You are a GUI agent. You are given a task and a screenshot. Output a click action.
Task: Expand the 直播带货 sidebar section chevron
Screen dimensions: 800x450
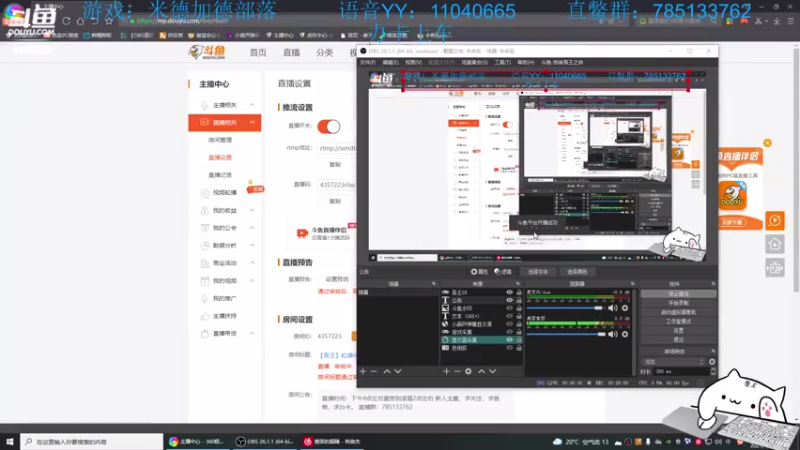[252, 333]
